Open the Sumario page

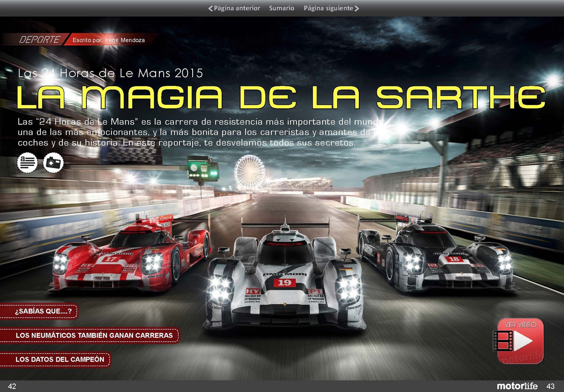tap(281, 8)
